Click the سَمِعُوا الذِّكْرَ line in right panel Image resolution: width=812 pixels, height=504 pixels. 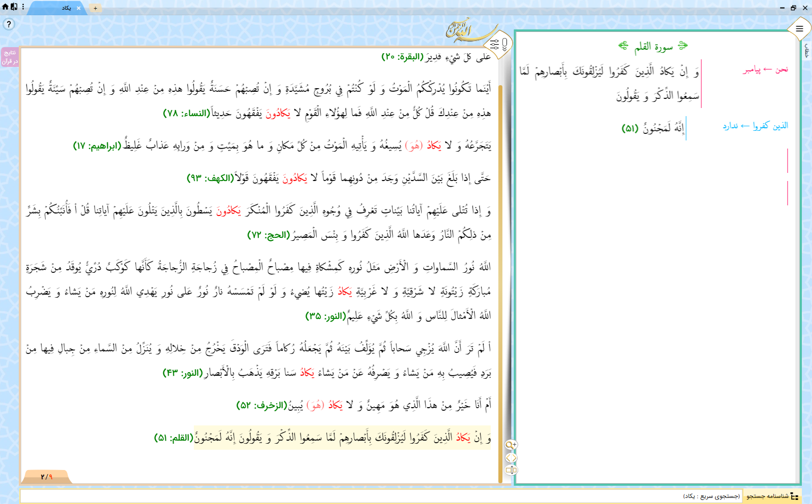(657, 95)
